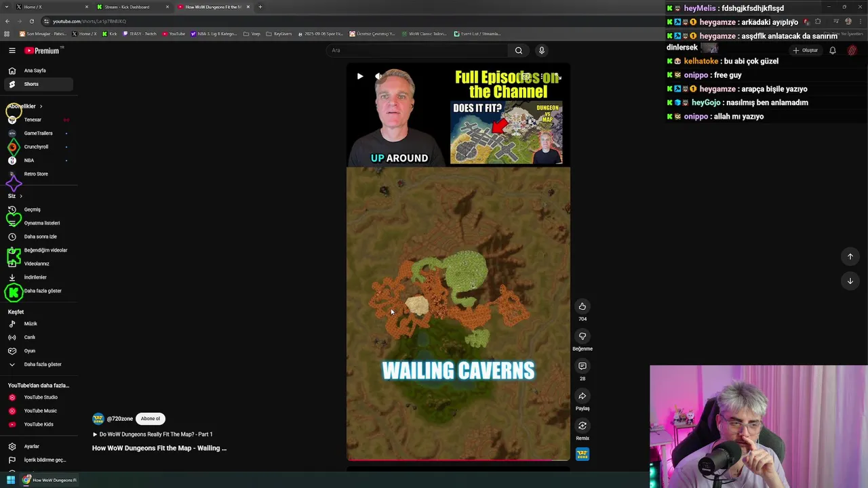Open the Retro Store subscription
The height and width of the screenshot is (488, 868).
[38, 174]
